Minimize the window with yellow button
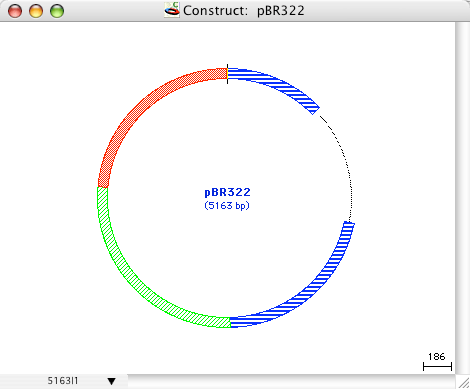Screen dimensions: 470x389 tap(36, 11)
